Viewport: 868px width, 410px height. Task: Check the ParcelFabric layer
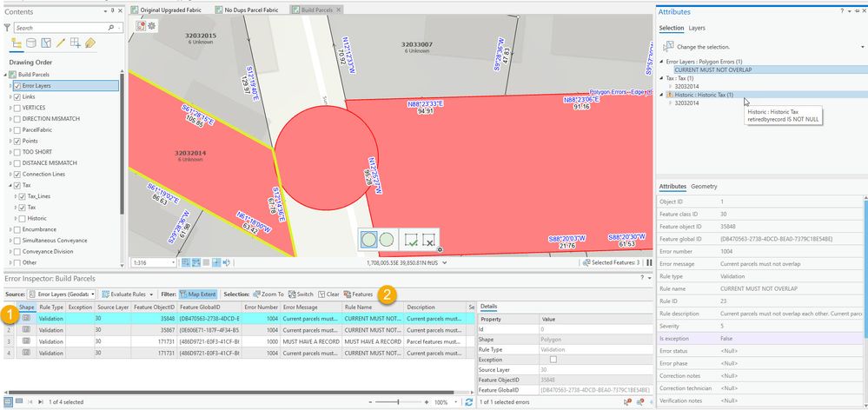pyautogui.click(x=17, y=130)
